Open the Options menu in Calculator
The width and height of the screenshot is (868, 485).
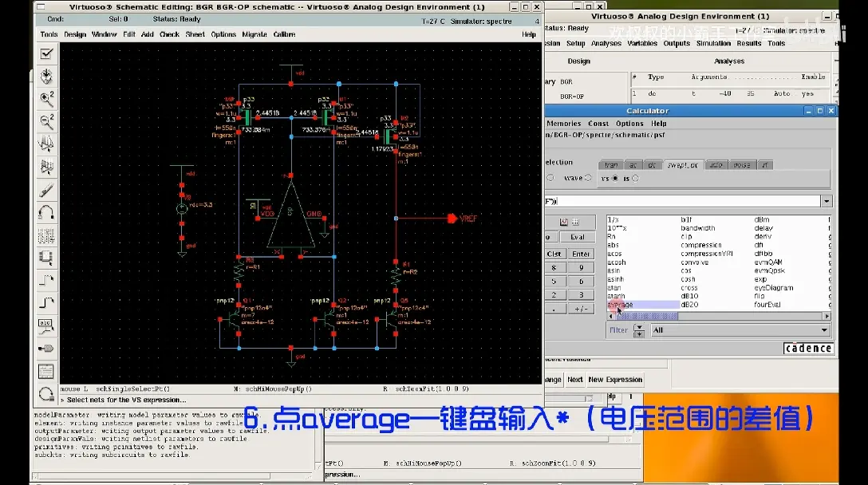tap(630, 124)
